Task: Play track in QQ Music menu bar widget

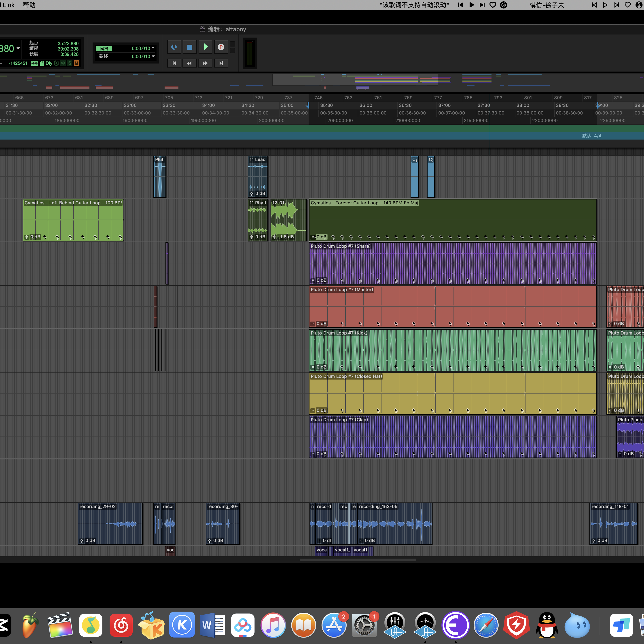Action: pyautogui.click(x=605, y=5)
